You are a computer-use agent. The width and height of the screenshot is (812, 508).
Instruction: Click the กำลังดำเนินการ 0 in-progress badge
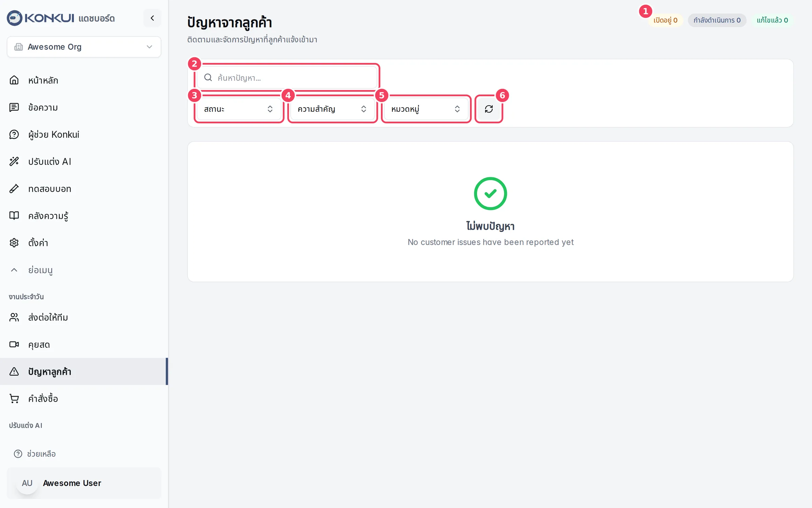click(717, 20)
